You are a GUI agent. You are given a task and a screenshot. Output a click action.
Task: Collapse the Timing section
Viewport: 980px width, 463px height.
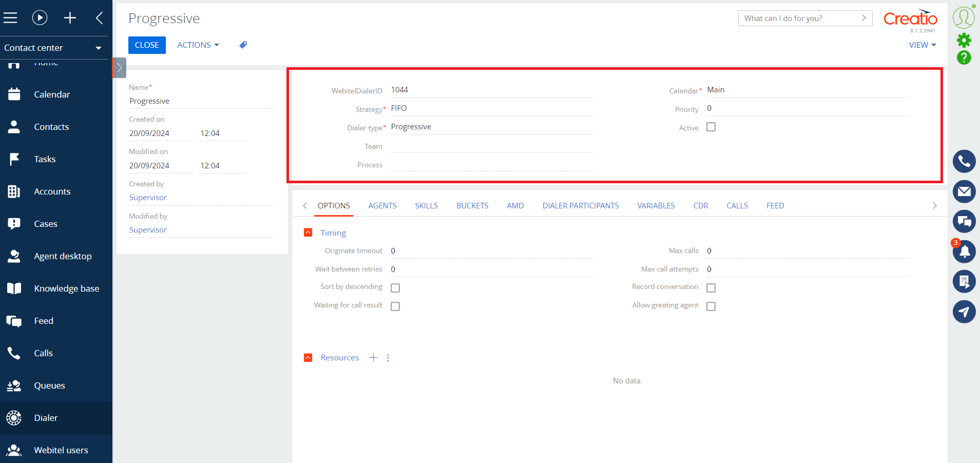point(308,233)
